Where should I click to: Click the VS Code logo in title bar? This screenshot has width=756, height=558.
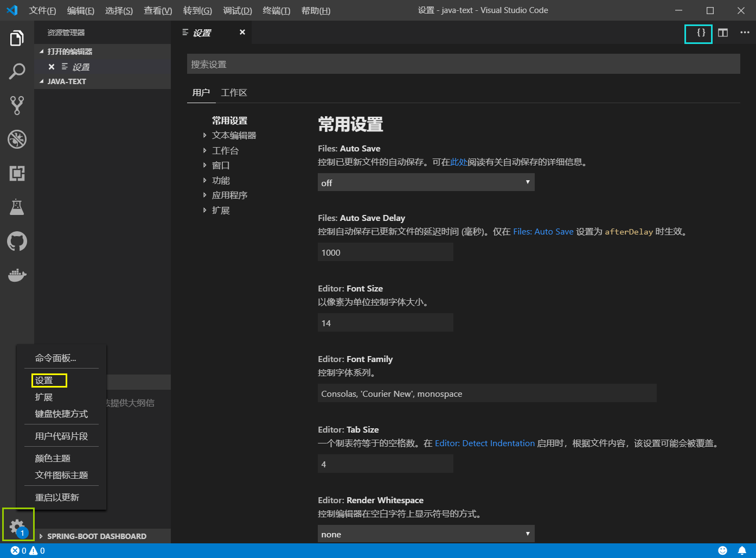tap(12, 10)
